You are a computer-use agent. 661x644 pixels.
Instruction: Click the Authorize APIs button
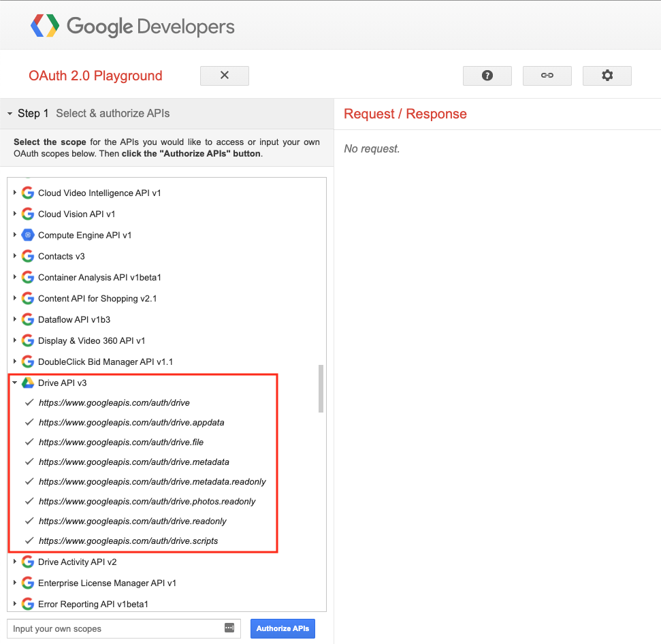(x=283, y=628)
